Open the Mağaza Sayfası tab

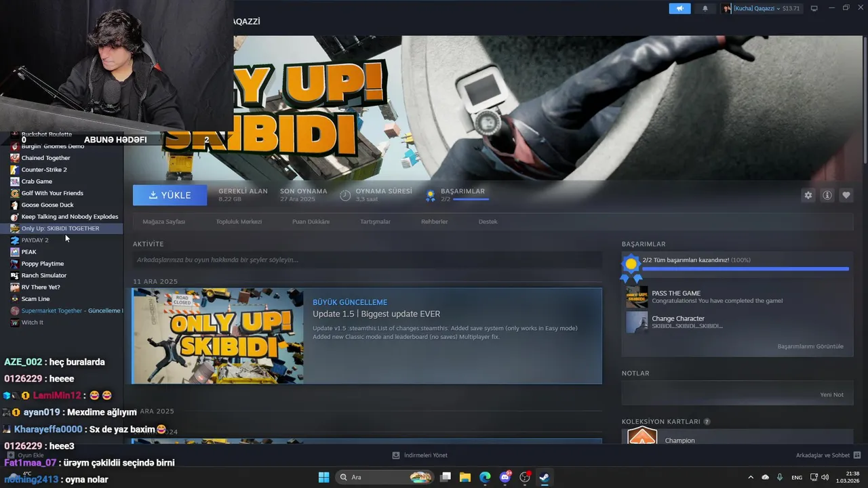coord(163,222)
